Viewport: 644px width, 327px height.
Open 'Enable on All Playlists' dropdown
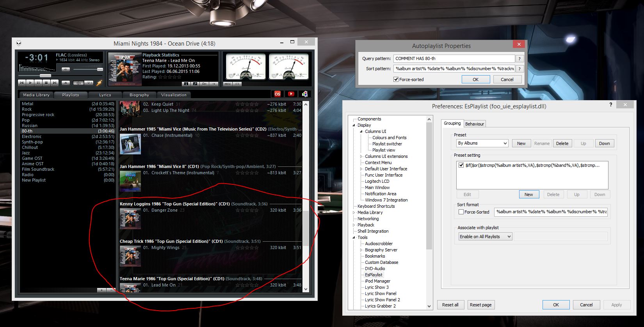point(485,237)
